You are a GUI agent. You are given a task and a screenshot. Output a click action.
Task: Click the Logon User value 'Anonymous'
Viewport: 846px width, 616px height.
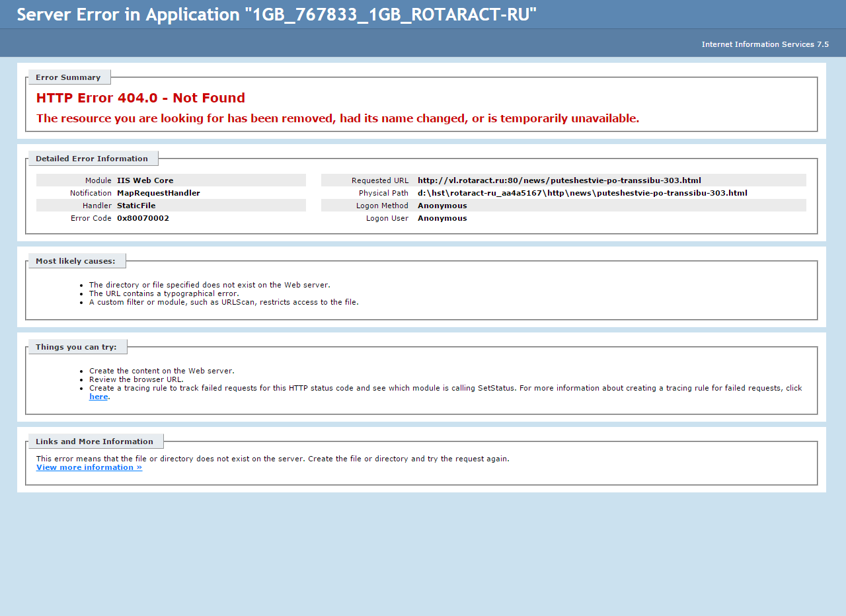[442, 218]
